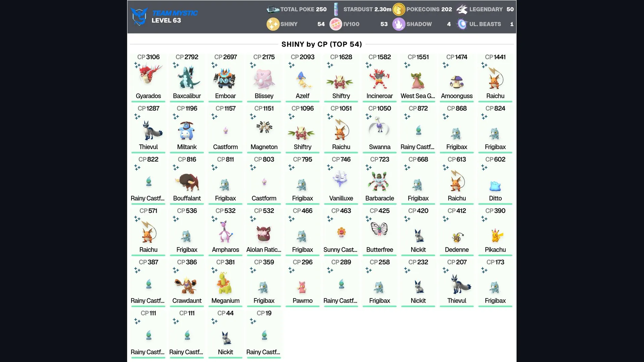Viewport: 644px width, 362px height.
Task: Choose the Pawmo CP 296 sprite
Action: [302, 287]
